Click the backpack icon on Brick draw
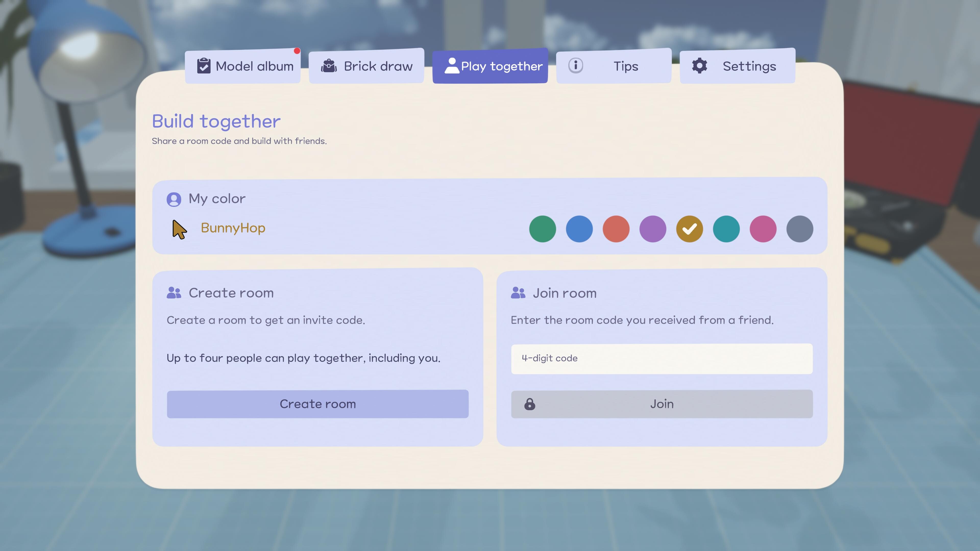This screenshot has width=980, height=551. 329,66
